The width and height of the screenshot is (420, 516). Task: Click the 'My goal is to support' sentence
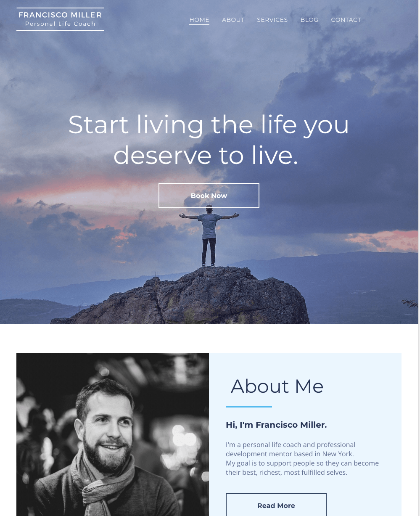point(302,468)
